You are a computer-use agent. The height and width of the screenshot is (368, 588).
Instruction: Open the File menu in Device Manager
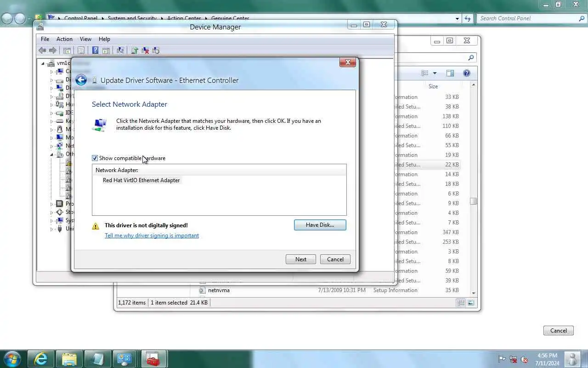45,39
